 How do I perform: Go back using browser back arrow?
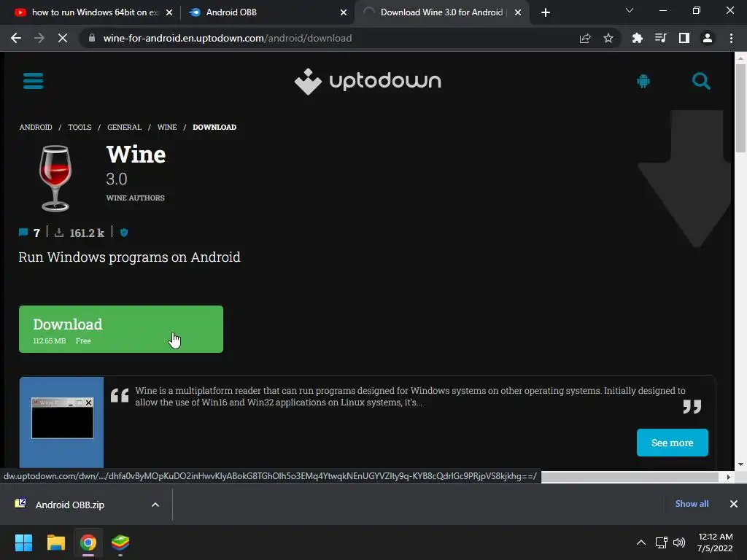16,38
